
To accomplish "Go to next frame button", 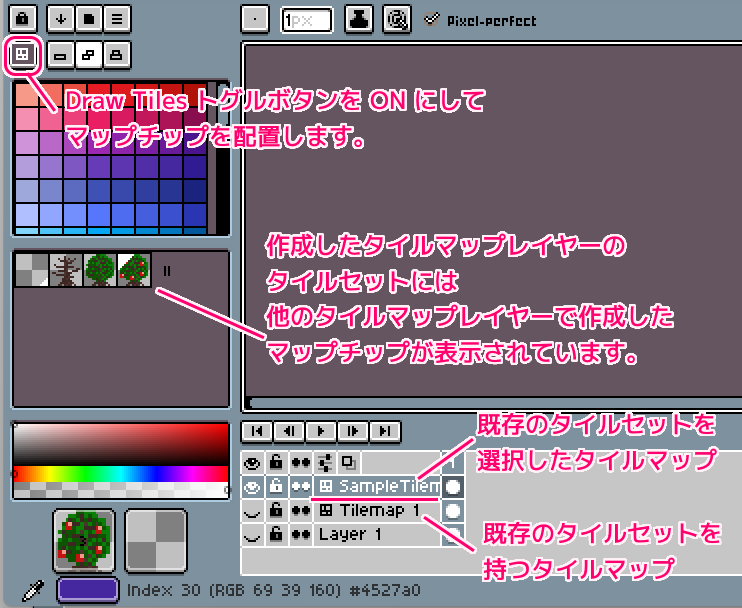I will (x=353, y=431).
